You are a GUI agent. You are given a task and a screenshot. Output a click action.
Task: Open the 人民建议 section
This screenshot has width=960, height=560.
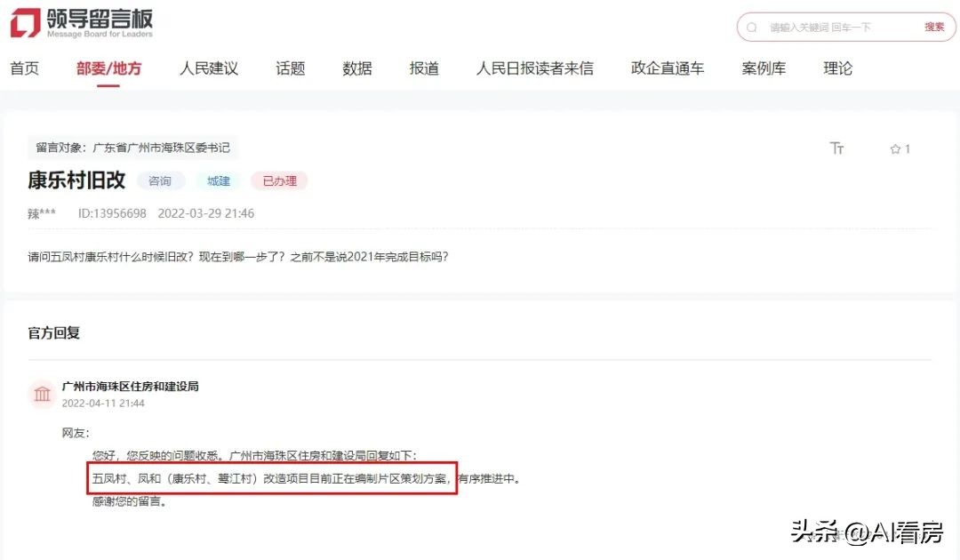208,68
